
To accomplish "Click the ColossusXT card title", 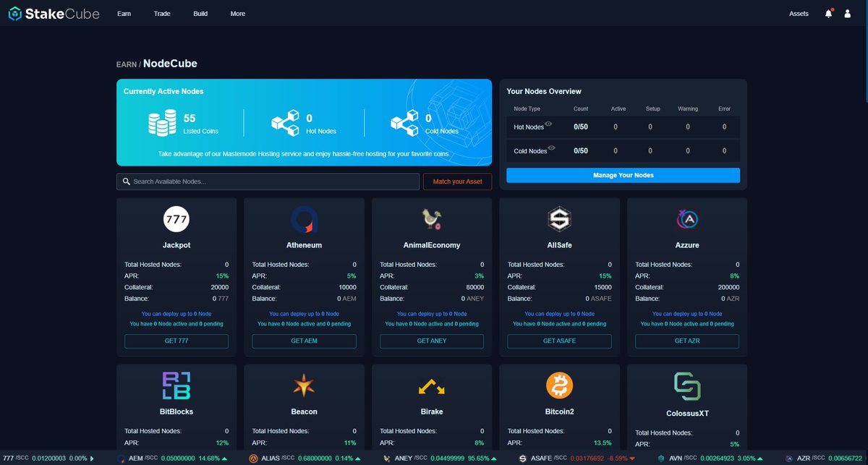I will tap(687, 414).
